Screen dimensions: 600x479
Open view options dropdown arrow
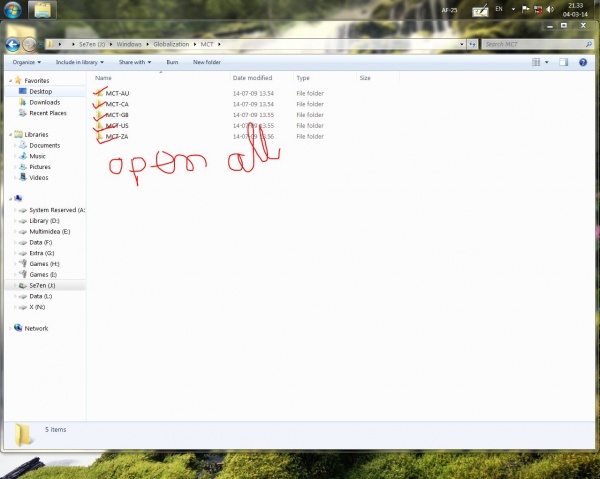coord(547,62)
